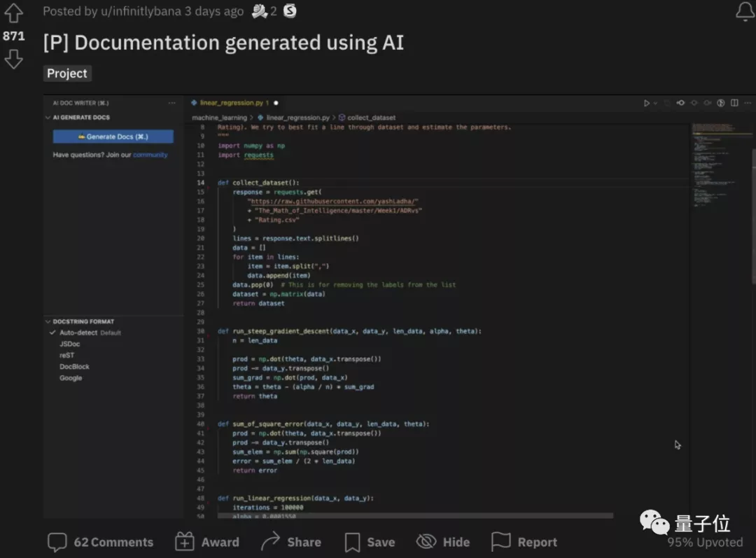The image size is (756, 558).
Task: Save the post with bookmark button
Action: pyautogui.click(x=370, y=542)
